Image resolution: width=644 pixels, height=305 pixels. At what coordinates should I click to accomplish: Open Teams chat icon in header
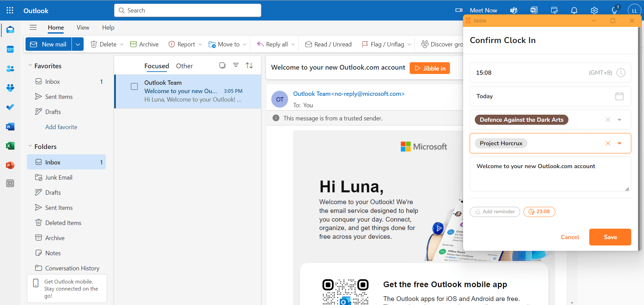514,10
